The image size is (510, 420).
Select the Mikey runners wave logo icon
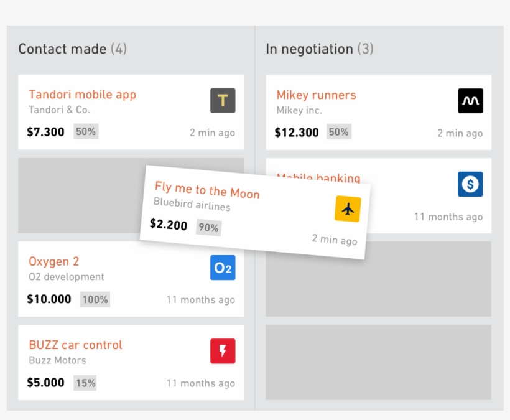pos(470,100)
